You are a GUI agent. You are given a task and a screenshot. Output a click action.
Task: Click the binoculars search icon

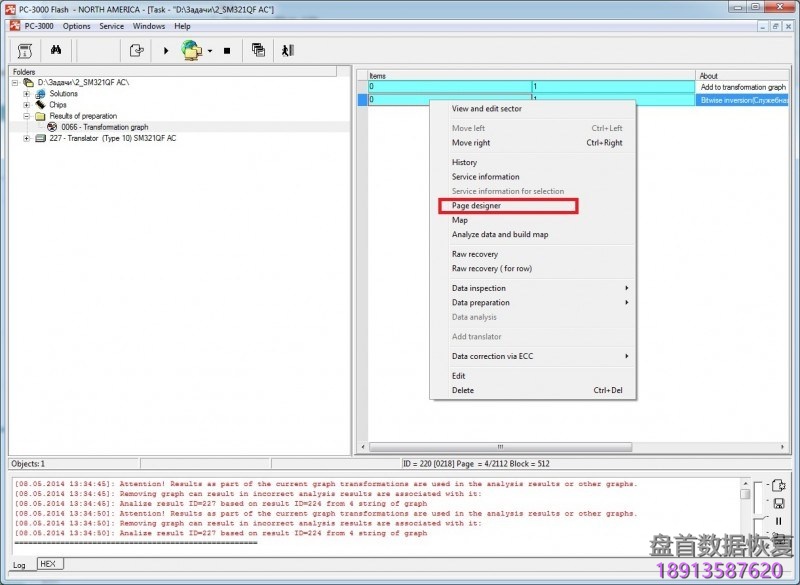pos(57,50)
